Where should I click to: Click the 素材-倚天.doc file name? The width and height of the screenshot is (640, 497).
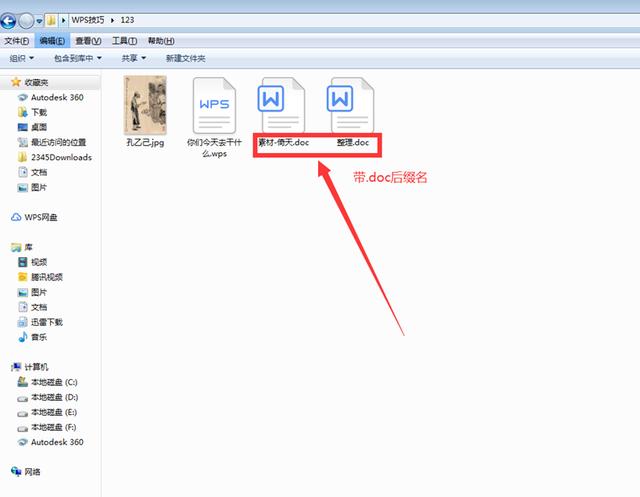point(284,142)
